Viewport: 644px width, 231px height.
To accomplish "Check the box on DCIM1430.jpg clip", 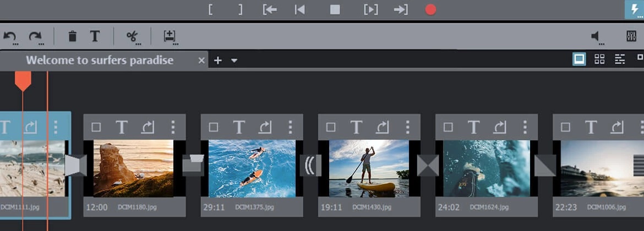I will 331,128.
